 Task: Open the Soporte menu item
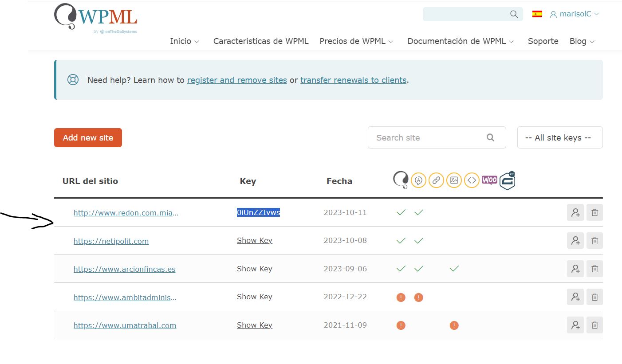pos(543,41)
